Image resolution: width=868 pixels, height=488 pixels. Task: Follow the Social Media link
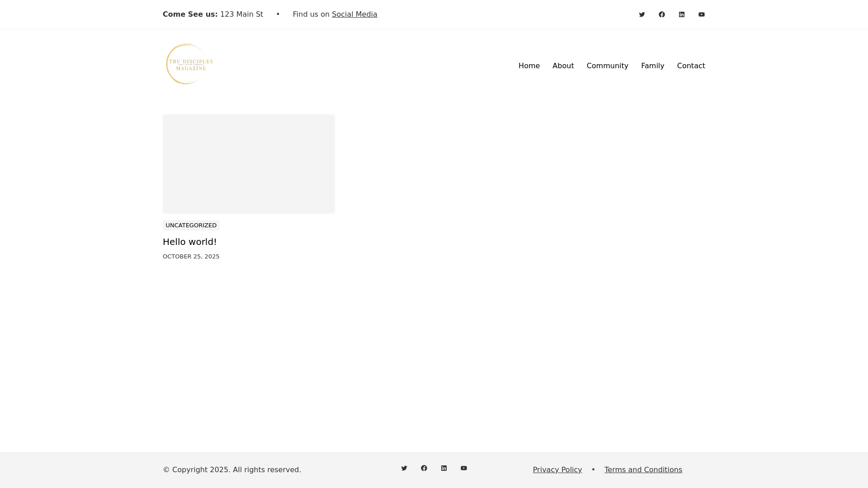354,14
